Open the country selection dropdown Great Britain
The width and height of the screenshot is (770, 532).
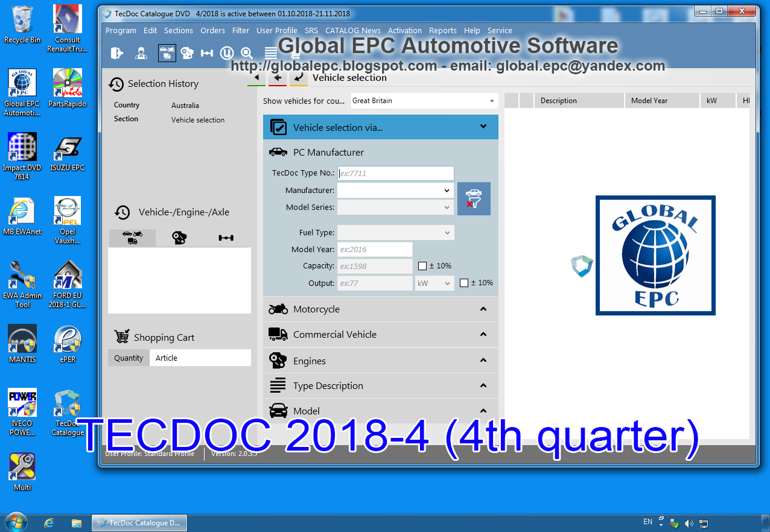tap(425, 101)
